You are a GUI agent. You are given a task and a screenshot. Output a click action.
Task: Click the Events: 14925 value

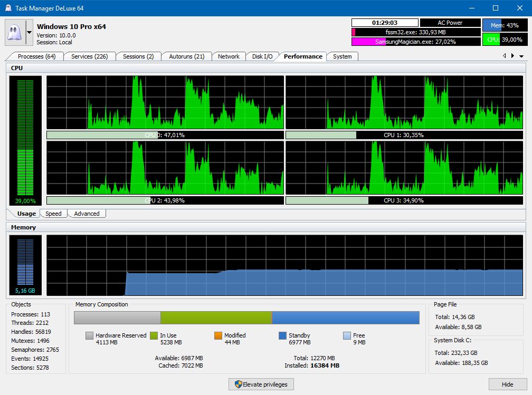[30, 359]
